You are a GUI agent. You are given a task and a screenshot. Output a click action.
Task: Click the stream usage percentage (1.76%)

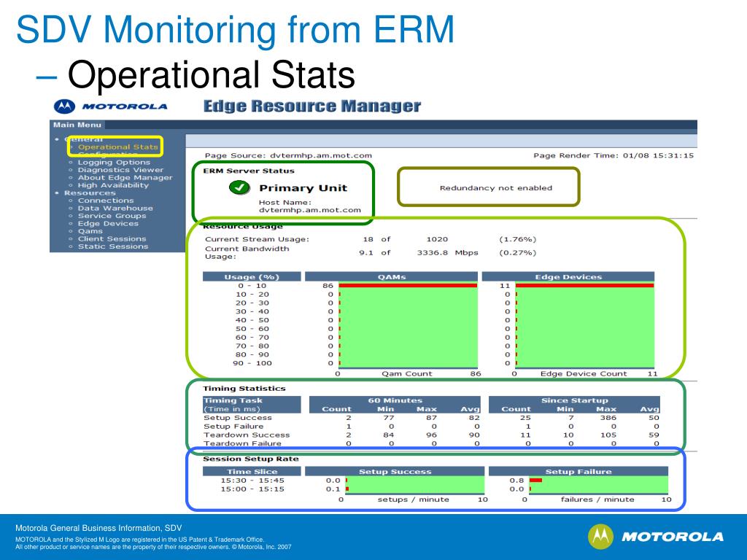click(x=517, y=239)
